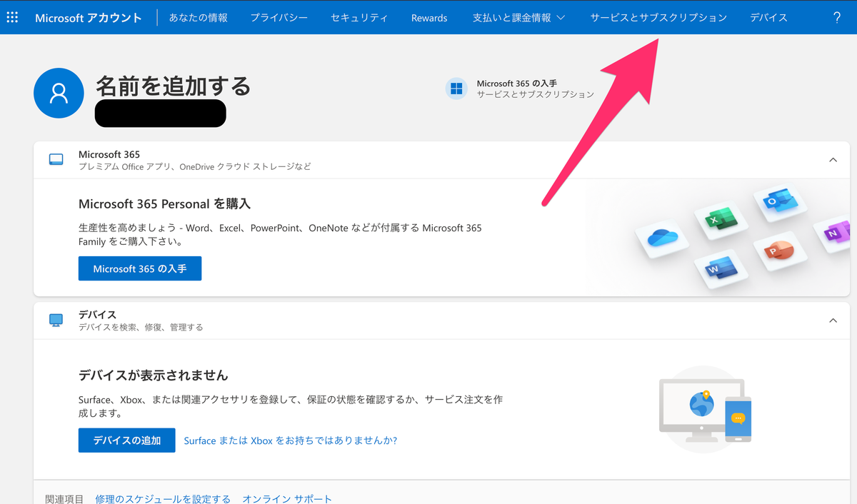
Task: Open the デバイス tab in top navigation
Action: click(x=768, y=18)
